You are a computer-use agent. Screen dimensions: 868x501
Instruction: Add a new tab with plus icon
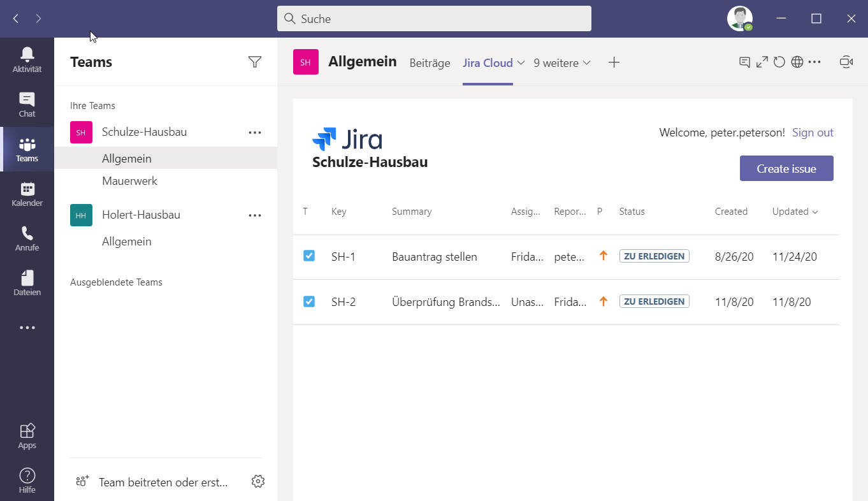tap(614, 62)
